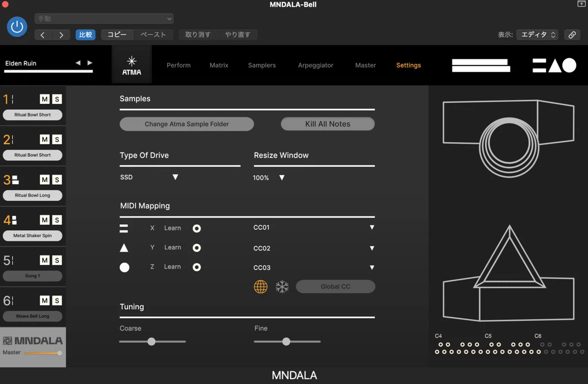Open the 100% Resize Window dropdown
588x384 pixels.
(269, 178)
